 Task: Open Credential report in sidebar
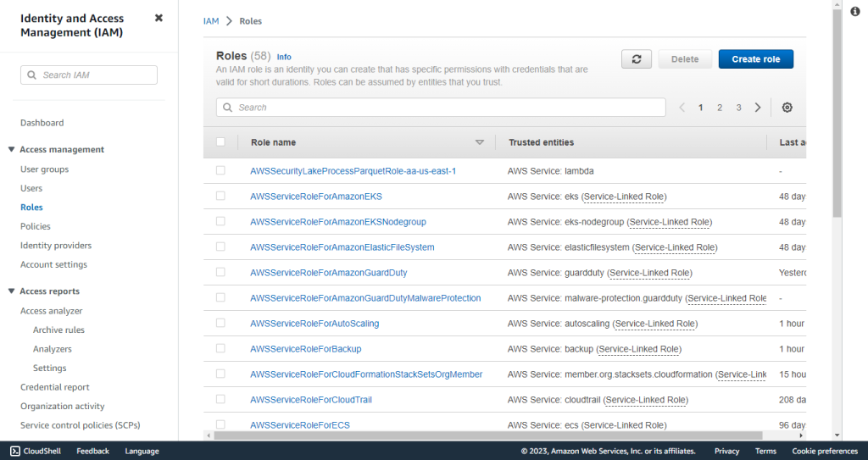point(55,387)
